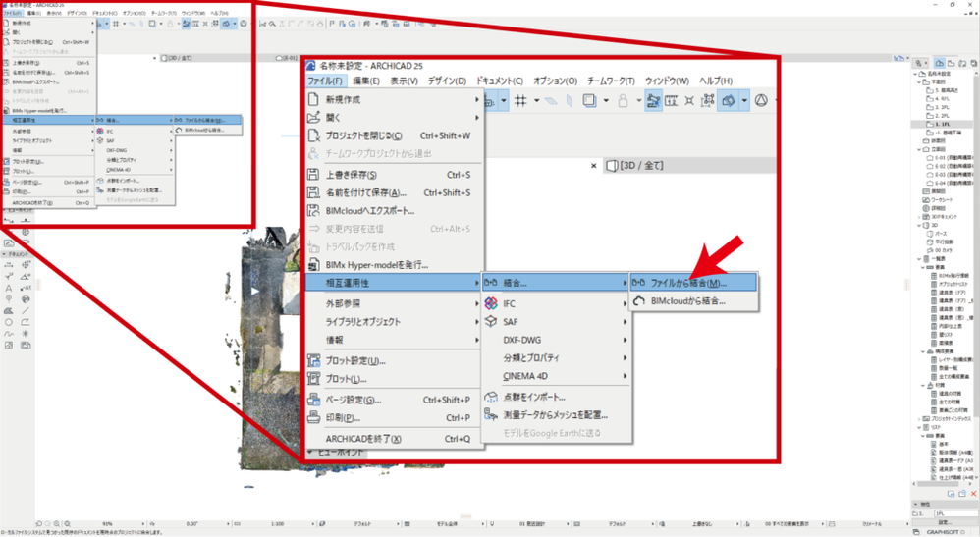Image resolution: width=980 pixels, height=537 pixels.
Task: Open the Project Map in the navigator
Action: click(x=940, y=63)
